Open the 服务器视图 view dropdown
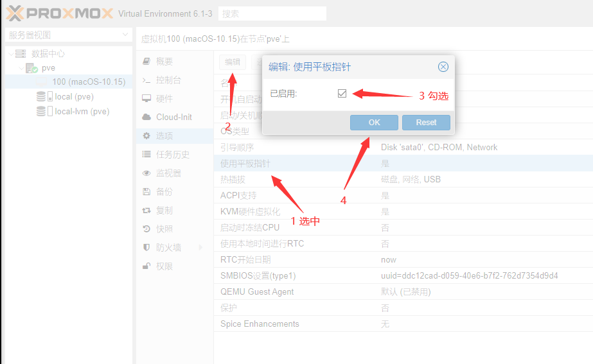The image size is (593, 364). (125, 35)
